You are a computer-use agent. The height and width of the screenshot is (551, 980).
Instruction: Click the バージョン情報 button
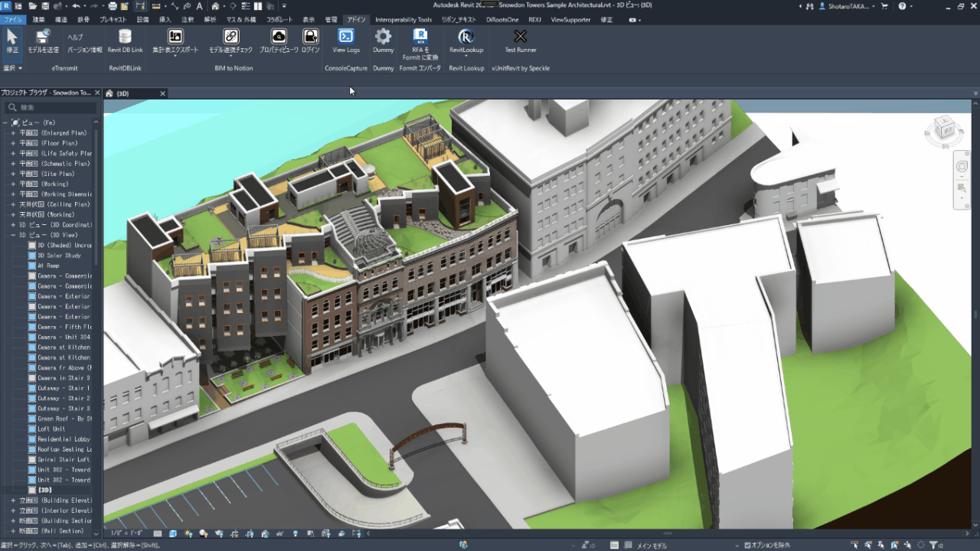point(84,50)
